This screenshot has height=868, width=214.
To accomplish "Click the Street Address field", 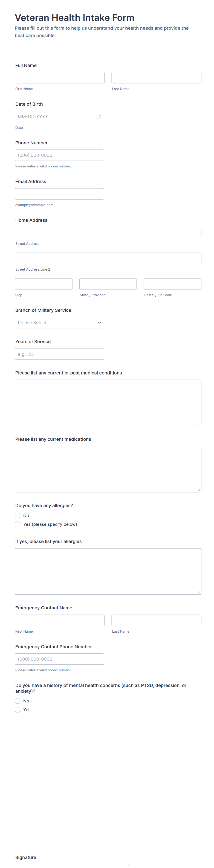I will 108,233.
